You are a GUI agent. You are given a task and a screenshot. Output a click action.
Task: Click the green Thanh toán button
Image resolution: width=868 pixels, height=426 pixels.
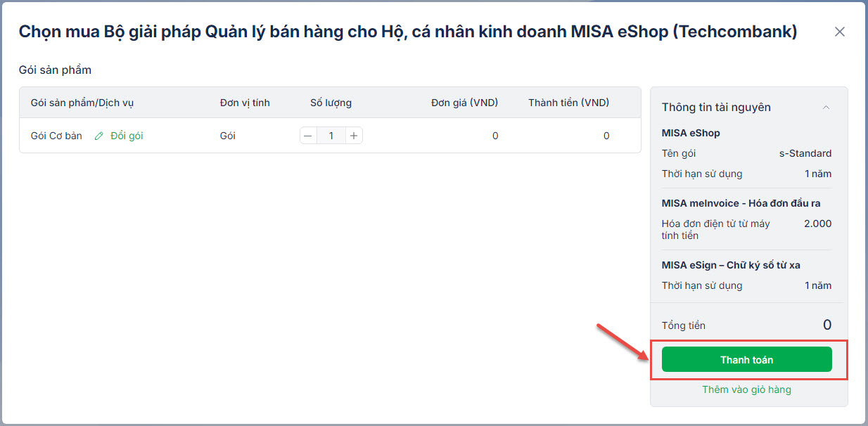747,359
